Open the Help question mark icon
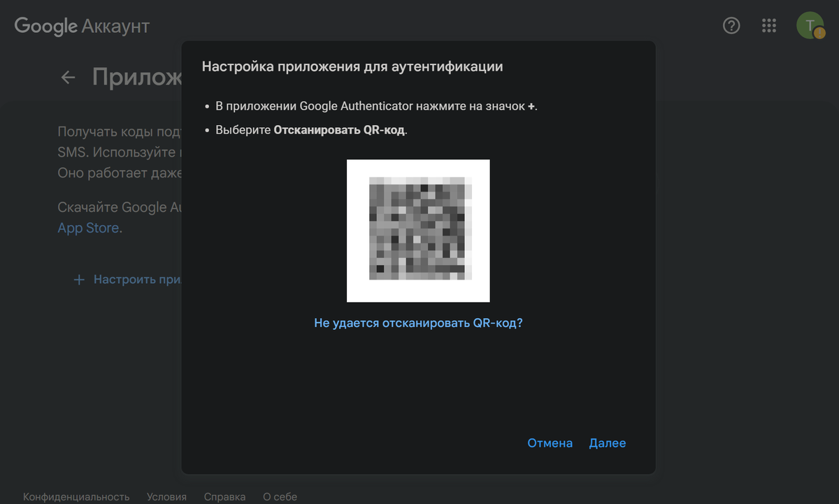Screen dimensions: 839x504 pyautogui.click(x=731, y=25)
